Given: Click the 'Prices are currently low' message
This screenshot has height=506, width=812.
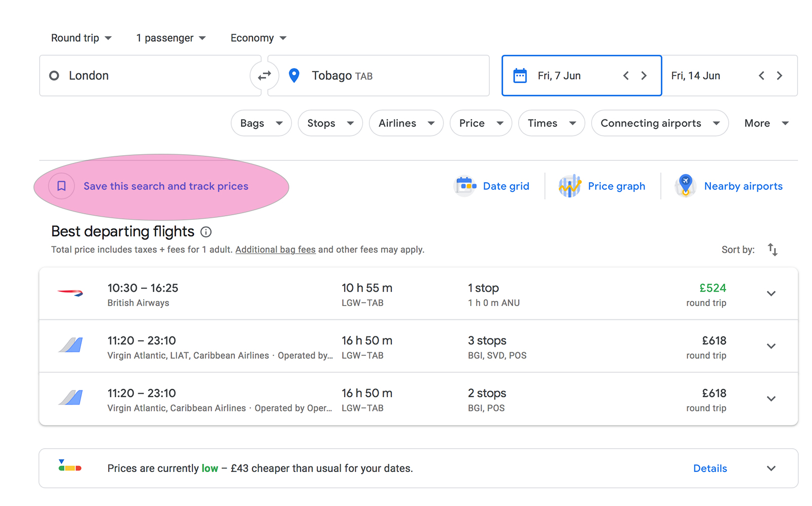Looking at the screenshot, I should tap(260, 468).
